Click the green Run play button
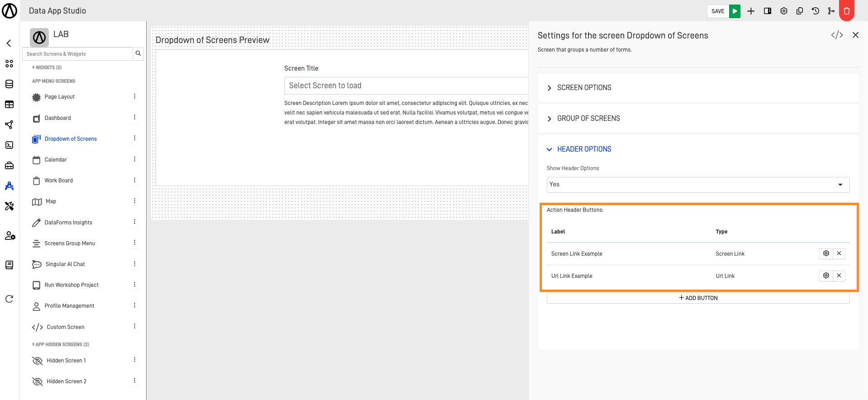The height and width of the screenshot is (400, 868). coord(735,11)
